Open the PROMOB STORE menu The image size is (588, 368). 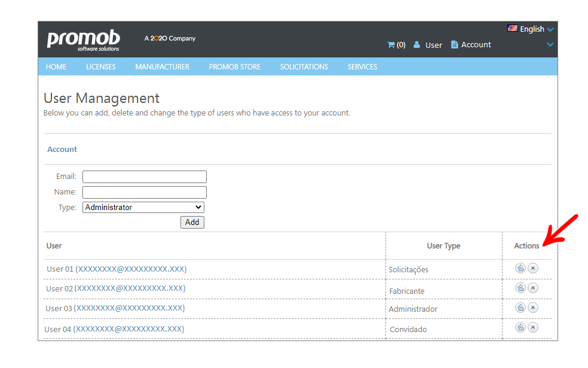pyautogui.click(x=235, y=67)
